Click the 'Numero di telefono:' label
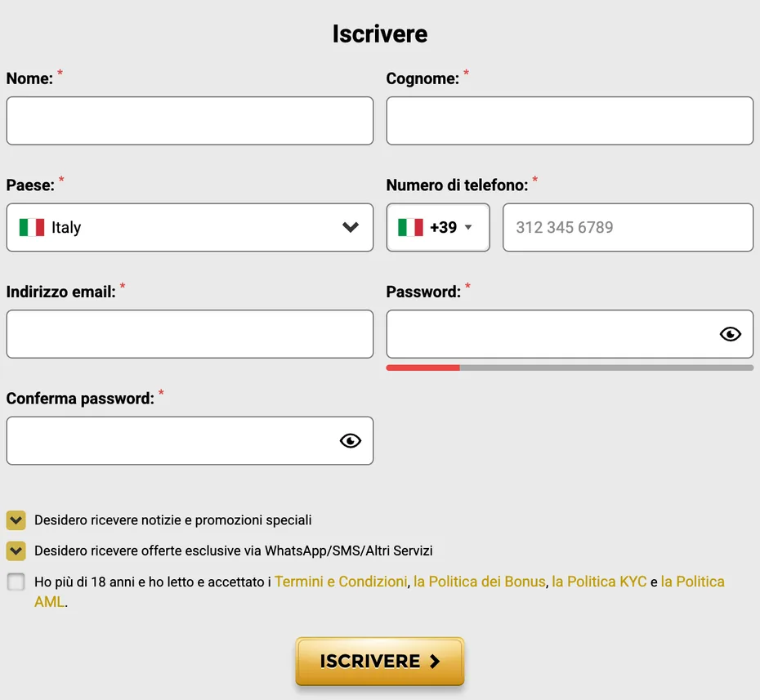This screenshot has width=760, height=700. pyautogui.click(x=457, y=185)
